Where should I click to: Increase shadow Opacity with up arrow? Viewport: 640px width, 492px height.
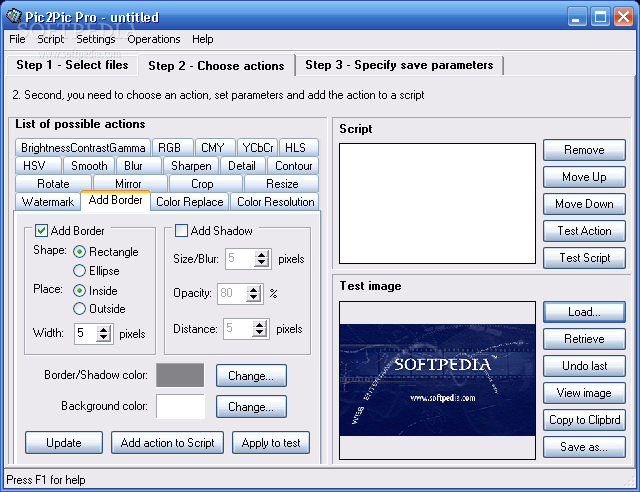coord(254,289)
